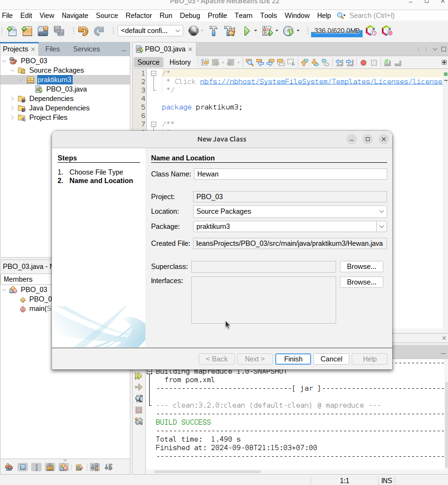Click the Build Project hammer icon
The width and height of the screenshot is (448, 485).
[x=213, y=31]
